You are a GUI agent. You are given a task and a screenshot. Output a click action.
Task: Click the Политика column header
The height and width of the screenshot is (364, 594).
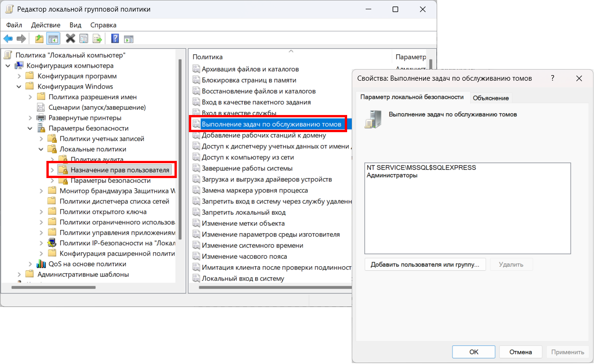pos(208,57)
